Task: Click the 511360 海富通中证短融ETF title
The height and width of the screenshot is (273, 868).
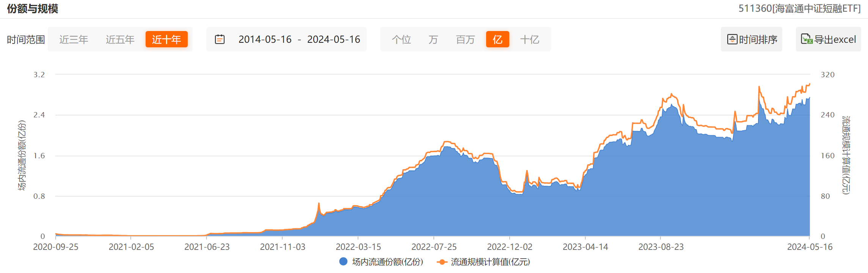Action: (x=799, y=8)
